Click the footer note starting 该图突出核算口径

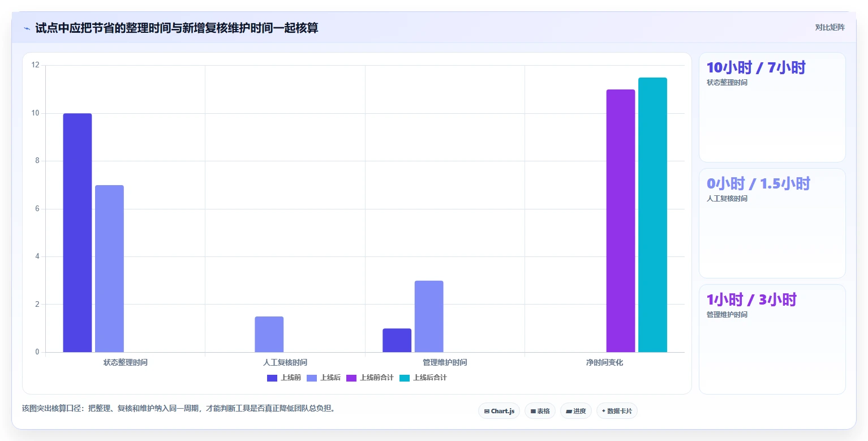pos(180,408)
